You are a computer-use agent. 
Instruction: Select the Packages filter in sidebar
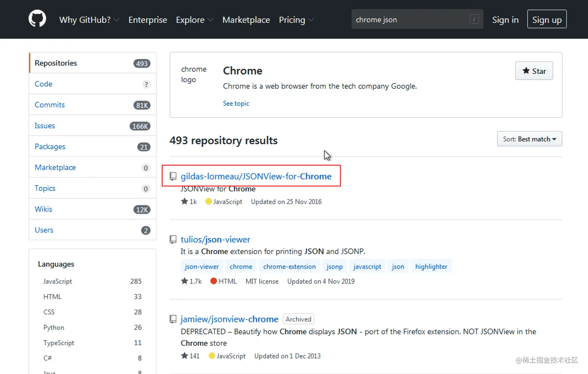click(93, 146)
